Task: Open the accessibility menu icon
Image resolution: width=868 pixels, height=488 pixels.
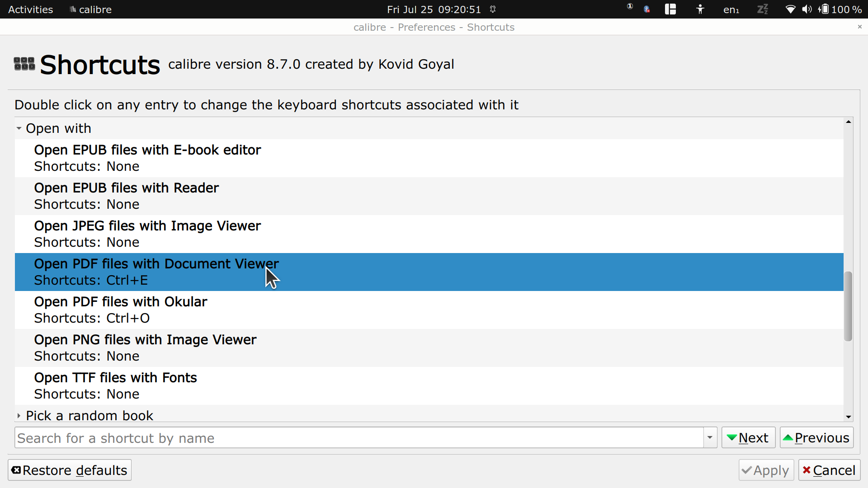Action: pos(700,9)
